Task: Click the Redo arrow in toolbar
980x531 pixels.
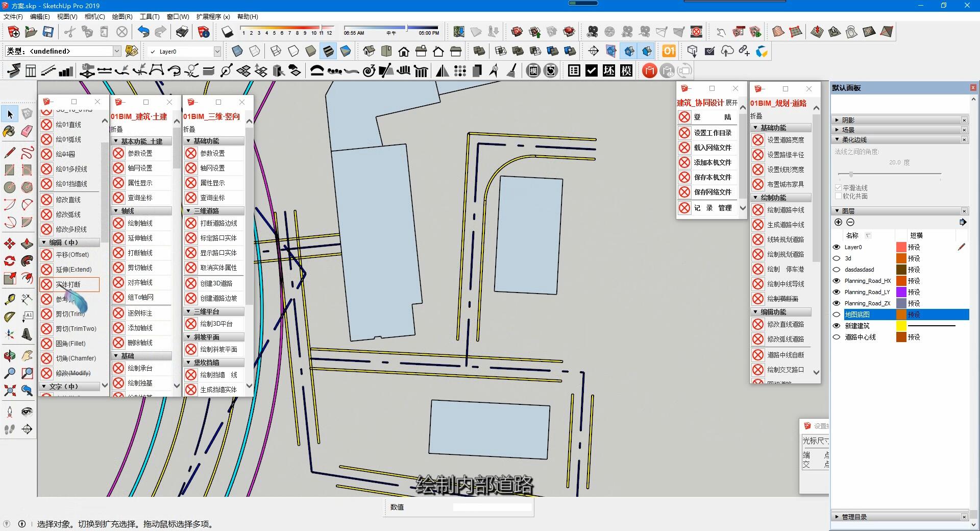Action: click(160, 32)
